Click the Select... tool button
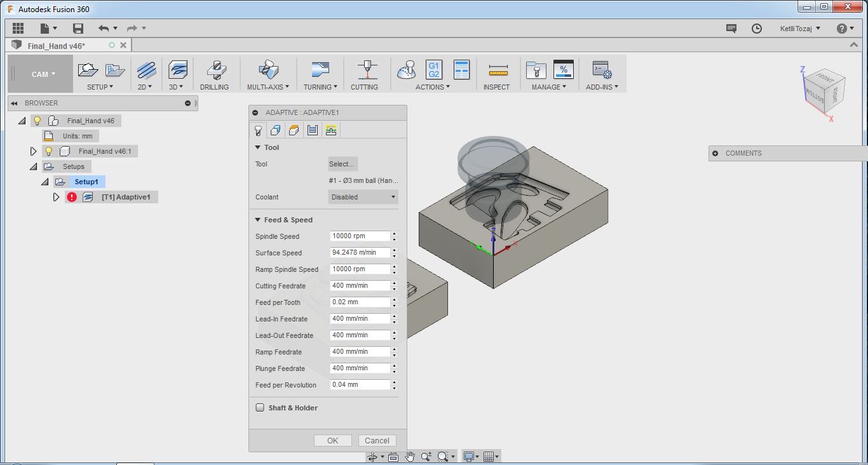 pos(342,164)
